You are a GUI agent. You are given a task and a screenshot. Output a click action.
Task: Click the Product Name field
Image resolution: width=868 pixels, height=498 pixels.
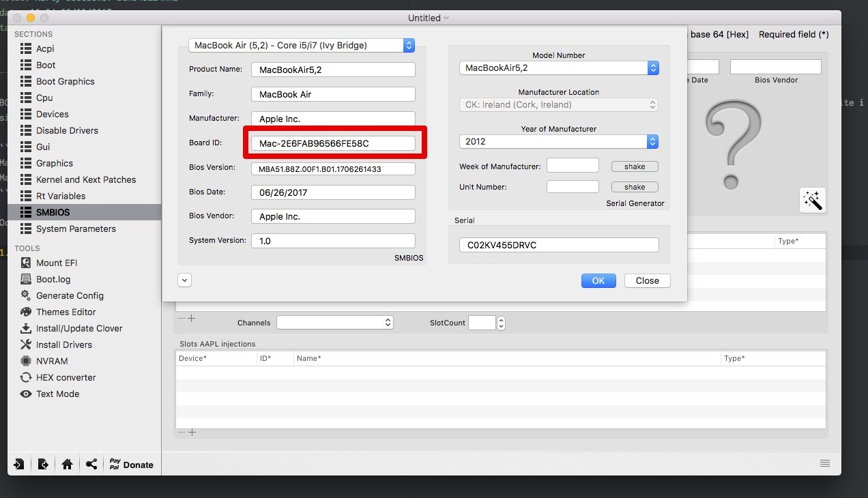tap(333, 70)
